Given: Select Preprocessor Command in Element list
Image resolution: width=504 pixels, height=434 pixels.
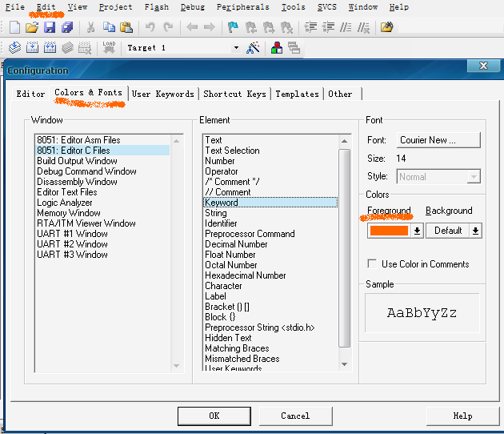Looking at the screenshot, I should [x=250, y=234].
